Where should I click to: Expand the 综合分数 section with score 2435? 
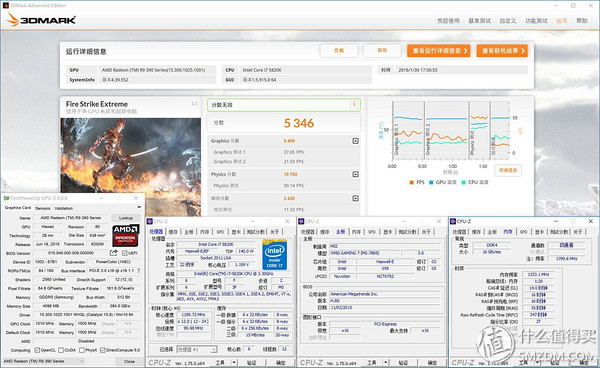pyautogui.click(x=355, y=198)
